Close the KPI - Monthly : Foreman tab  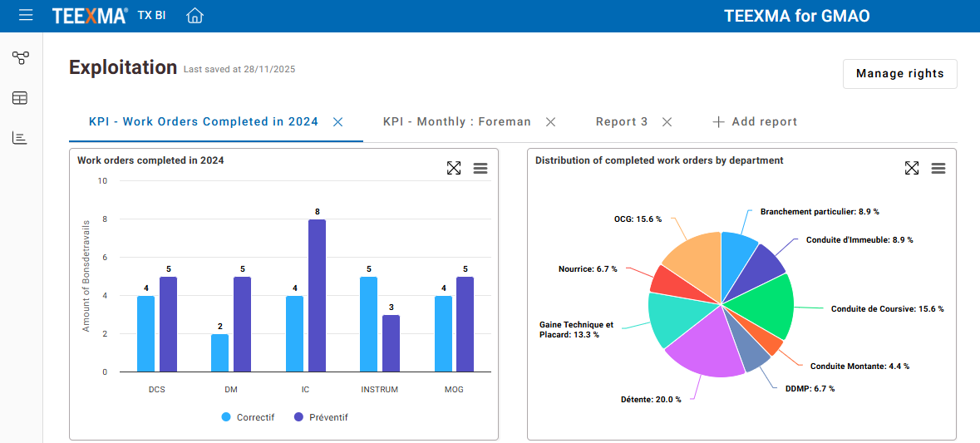[550, 121]
